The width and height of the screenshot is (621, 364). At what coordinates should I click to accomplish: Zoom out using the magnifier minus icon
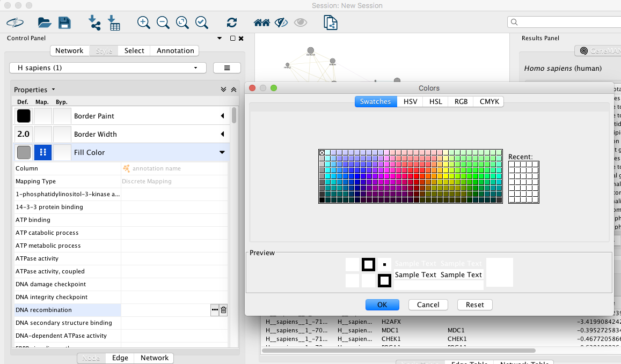163,23
